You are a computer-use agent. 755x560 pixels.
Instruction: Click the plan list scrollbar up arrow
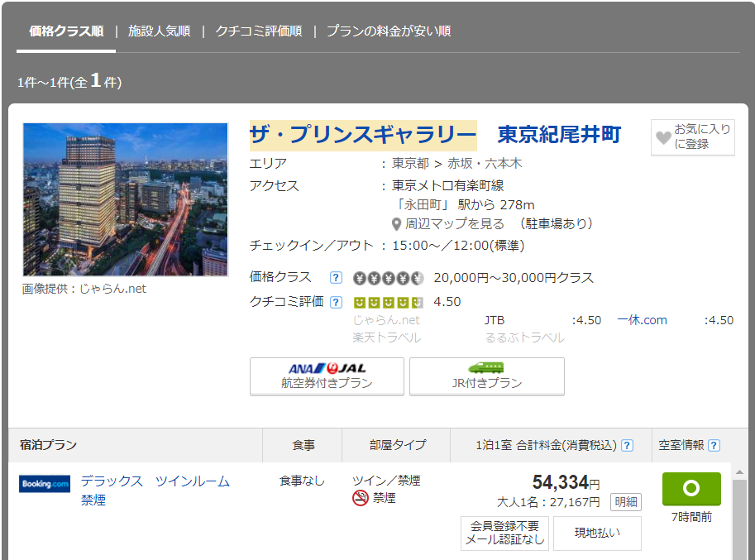click(x=739, y=472)
